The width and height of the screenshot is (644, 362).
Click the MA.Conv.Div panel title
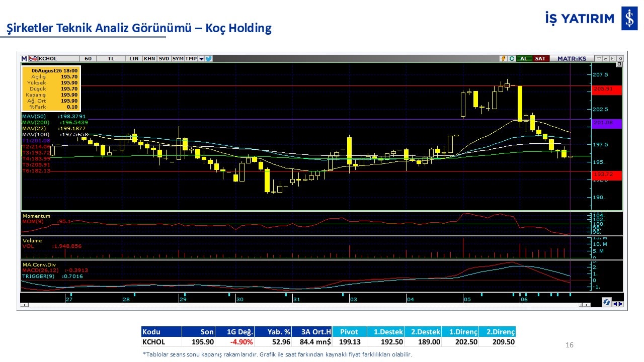point(39,264)
